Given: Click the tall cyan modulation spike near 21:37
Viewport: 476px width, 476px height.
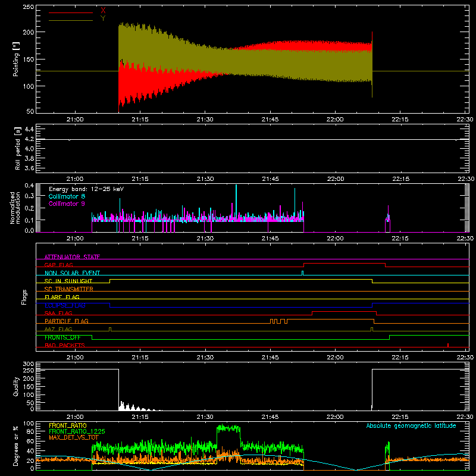Looking at the screenshot, I should tap(236, 202).
